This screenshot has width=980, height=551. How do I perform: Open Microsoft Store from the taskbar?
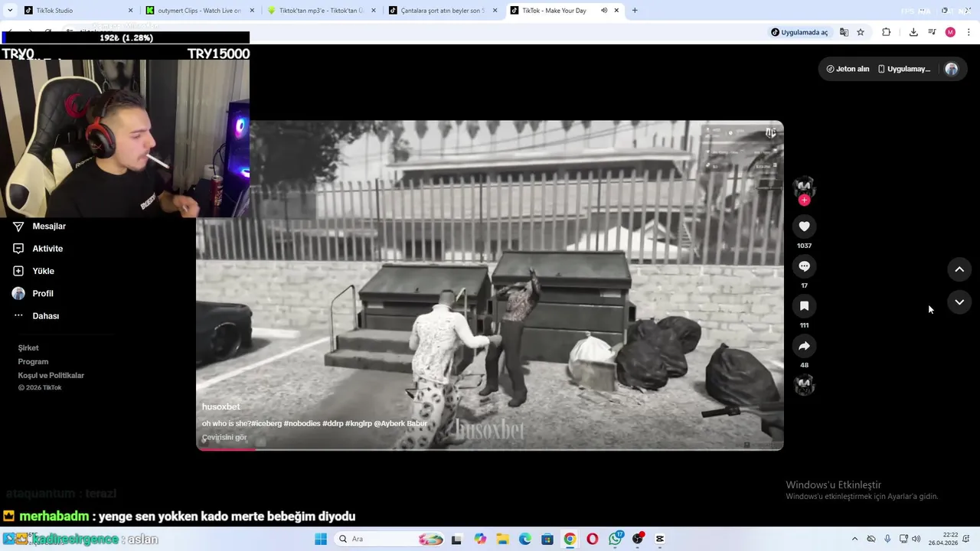point(547,539)
